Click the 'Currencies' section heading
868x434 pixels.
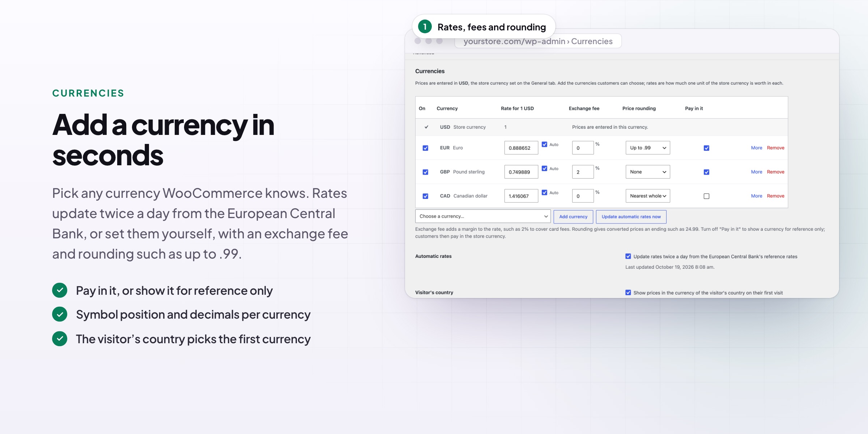430,71
